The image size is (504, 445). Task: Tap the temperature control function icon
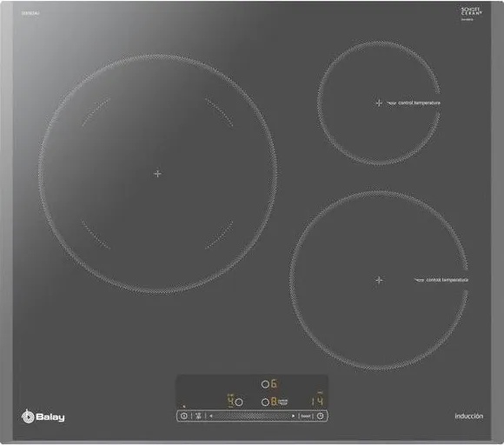click(198, 415)
